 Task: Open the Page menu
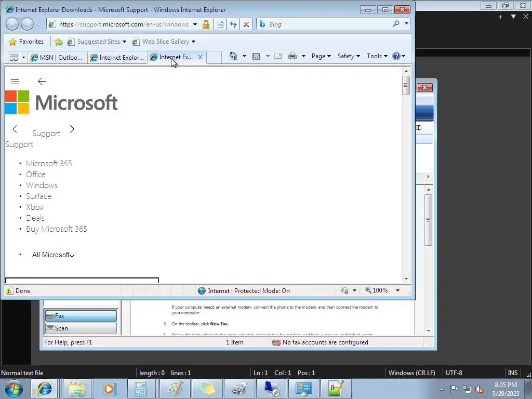click(321, 56)
